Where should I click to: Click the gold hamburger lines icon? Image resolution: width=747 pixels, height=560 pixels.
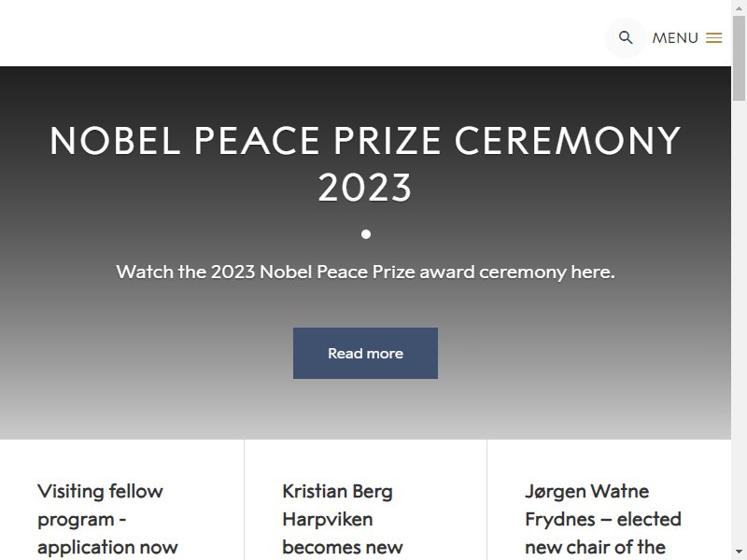tap(713, 38)
